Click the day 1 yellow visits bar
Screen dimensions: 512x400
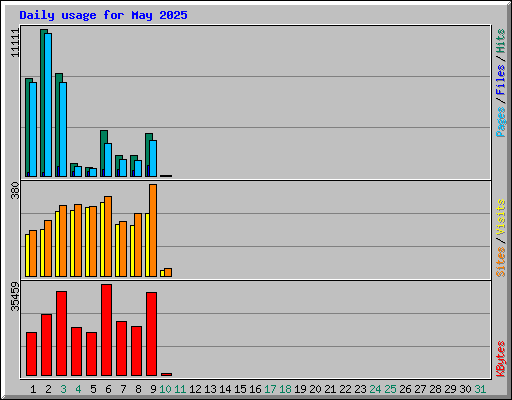click(x=27, y=256)
